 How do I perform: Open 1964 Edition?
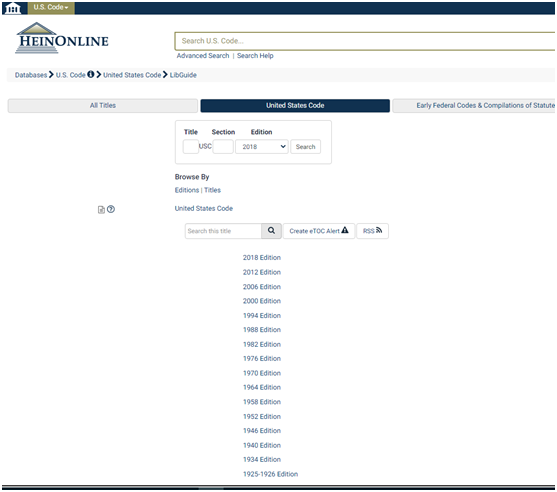262,387
